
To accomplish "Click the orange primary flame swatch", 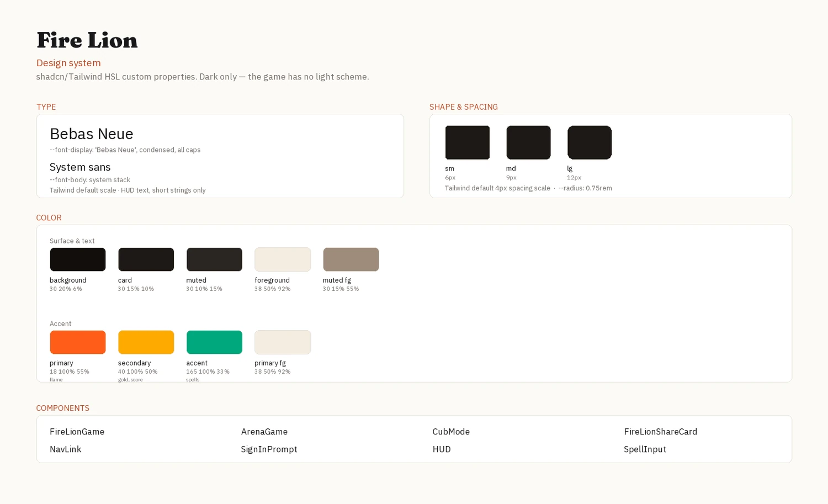I will pos(78,342).
